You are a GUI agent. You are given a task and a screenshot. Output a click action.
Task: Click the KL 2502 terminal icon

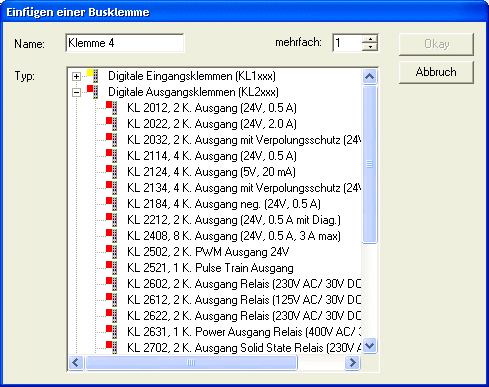click(112, 252)
